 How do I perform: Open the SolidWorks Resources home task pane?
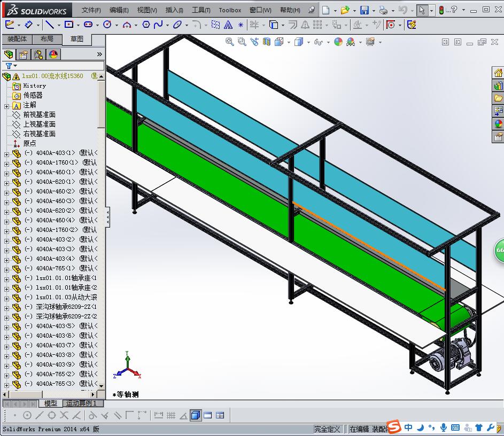click(498, 73)
